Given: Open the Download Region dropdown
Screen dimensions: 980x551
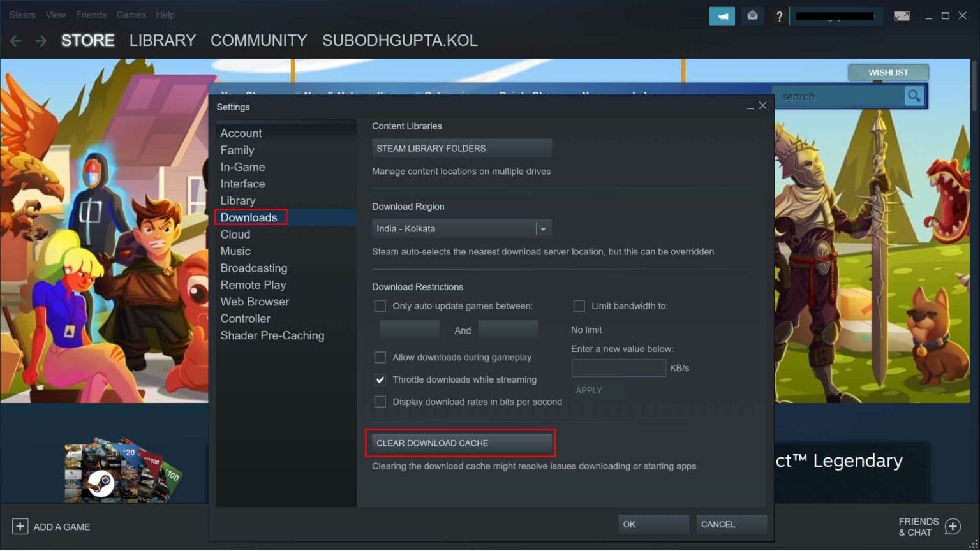Looking at the screenshot, I should pos(543,228).
